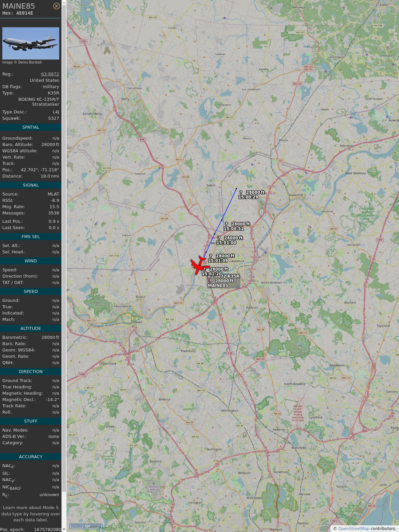Viewport: 399px width, 532px height.
Task: Close the MAINE85 aircraft info panel
Action: (x=57, y=6)
